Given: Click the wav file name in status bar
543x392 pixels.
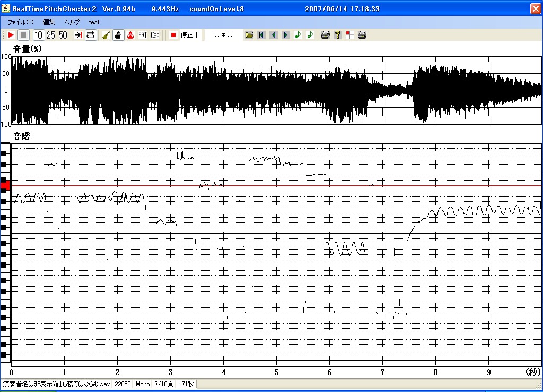Looking at the screenshot, I should click(x=57, y=384).
